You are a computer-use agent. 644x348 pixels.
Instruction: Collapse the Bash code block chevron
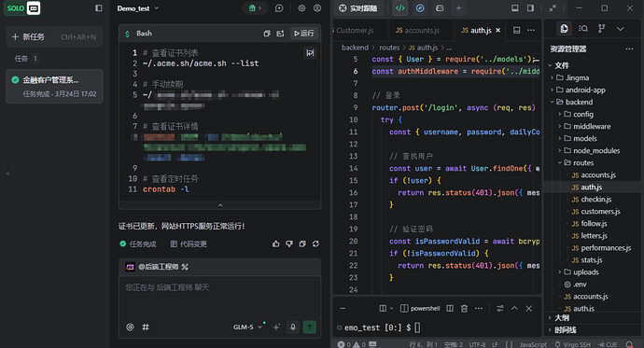[x=220, y=204]
